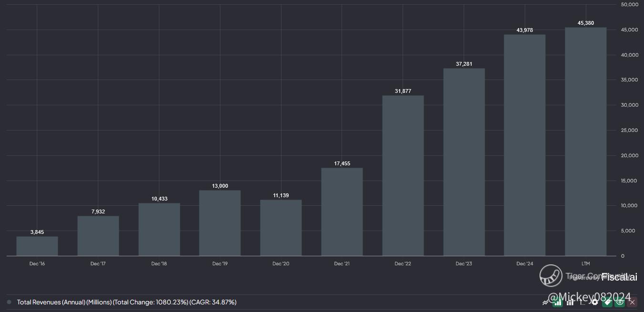Image resolution: width=644 pixels, height=312 pixels.
Task: Click the 13,000 value label
Action: point(220,186)
